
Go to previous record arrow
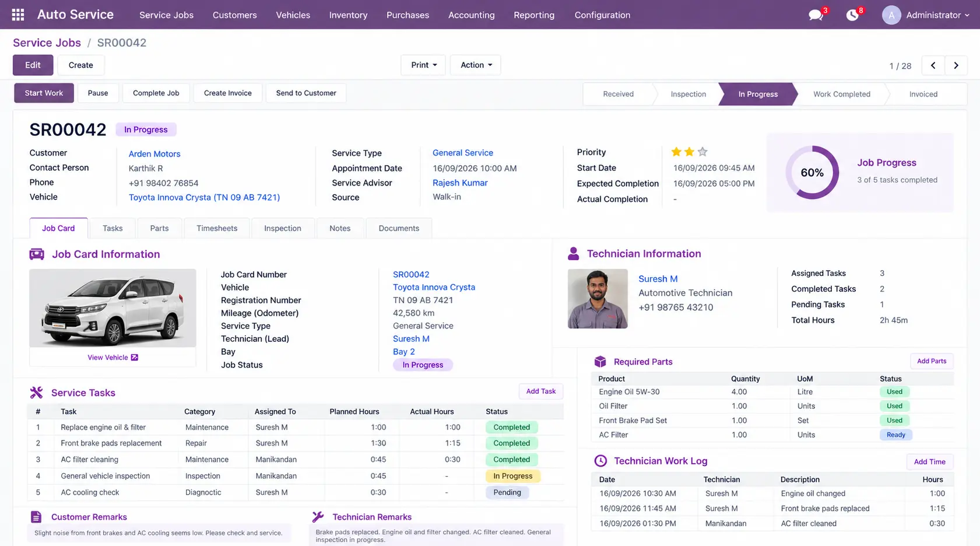click(933, 65)
